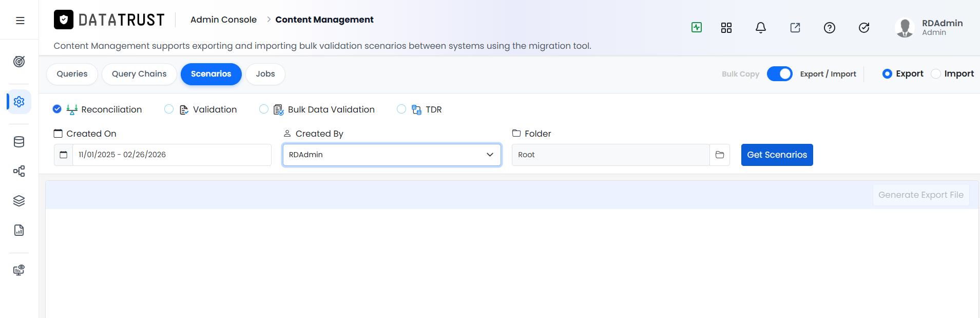Click the notifications bell icon

tap(761, 28)
